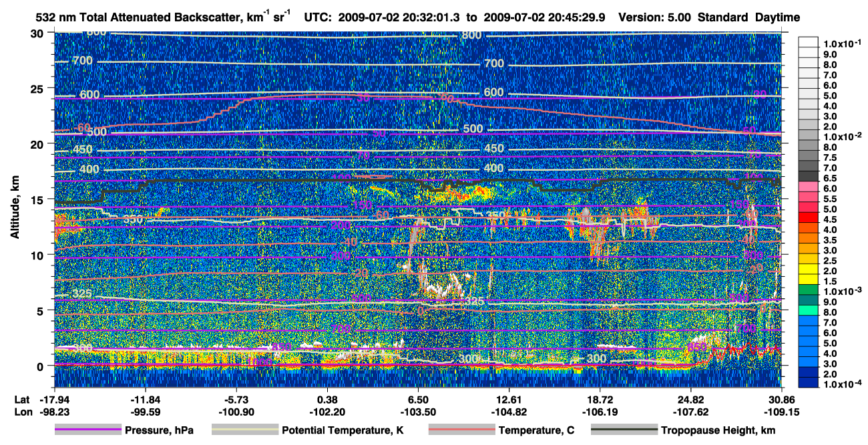Click longitude value "-98.23"
Viewport: 868px width, 445px height.
pos(54,412)
